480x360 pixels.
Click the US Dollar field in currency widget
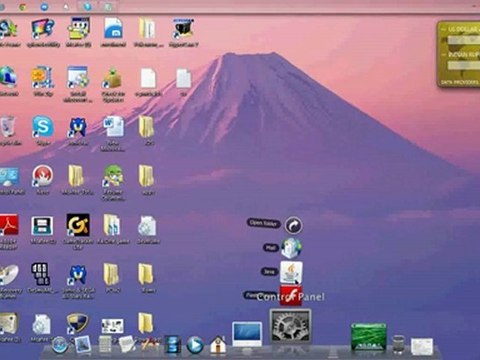tap(463, 40)
